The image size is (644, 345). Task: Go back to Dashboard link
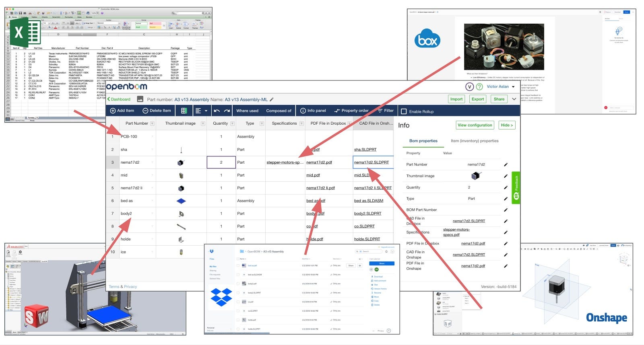[x=119, y=99]
